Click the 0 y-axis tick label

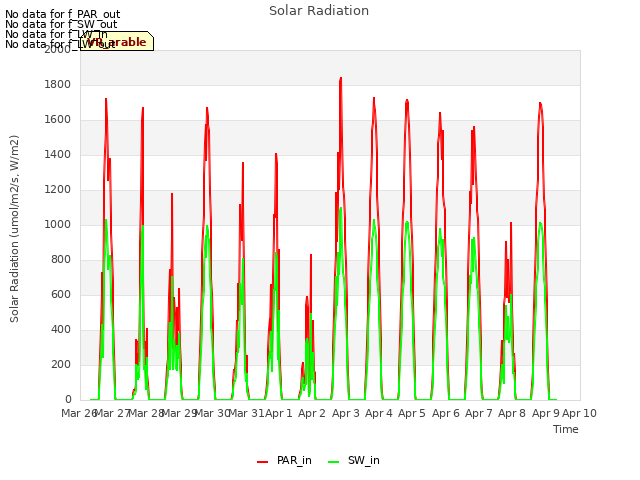tap(68, 400)
